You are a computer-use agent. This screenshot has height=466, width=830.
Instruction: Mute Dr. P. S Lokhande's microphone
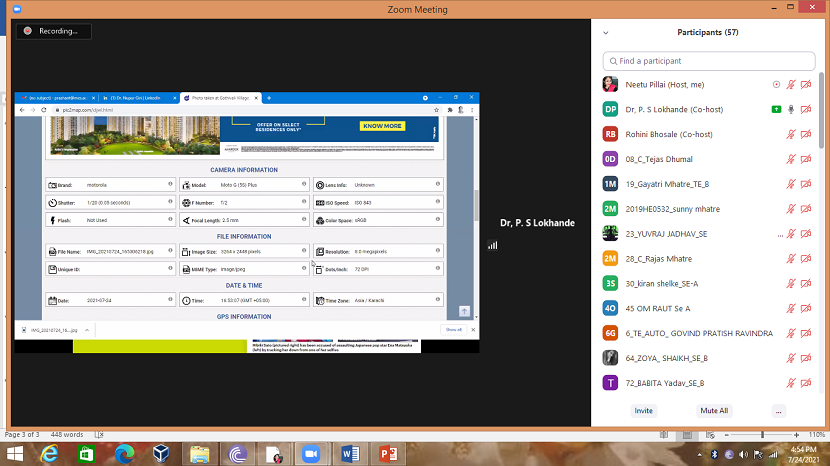[791, 110]
